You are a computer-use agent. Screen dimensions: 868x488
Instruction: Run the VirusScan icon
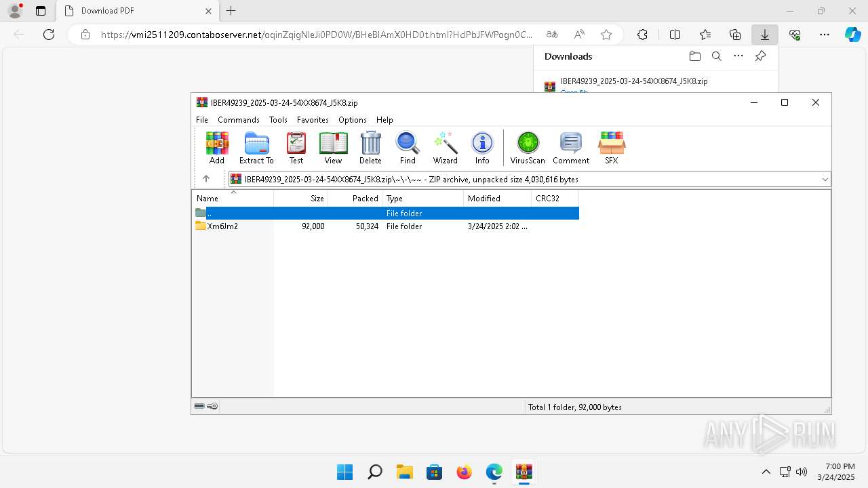click(528, 148)
